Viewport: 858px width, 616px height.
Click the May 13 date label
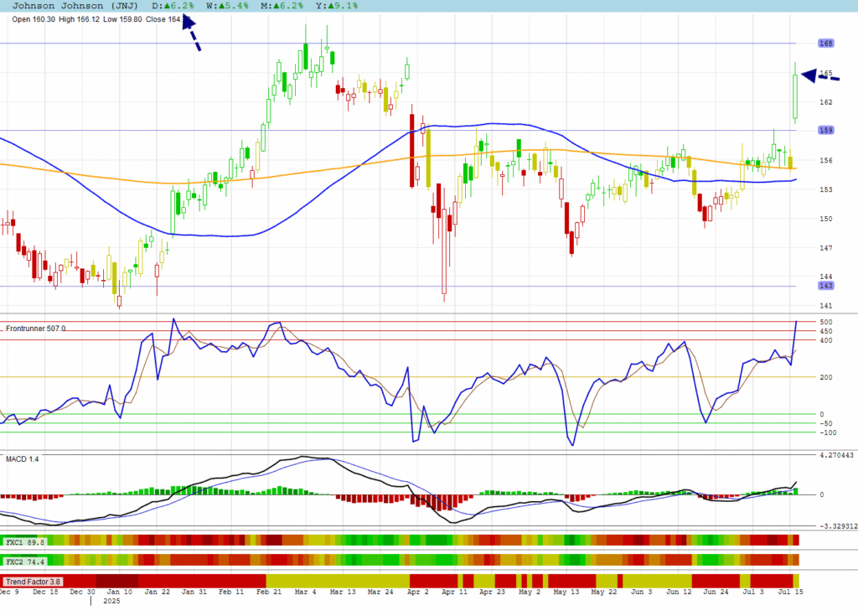pyautogui.click(x=566, y=592)
